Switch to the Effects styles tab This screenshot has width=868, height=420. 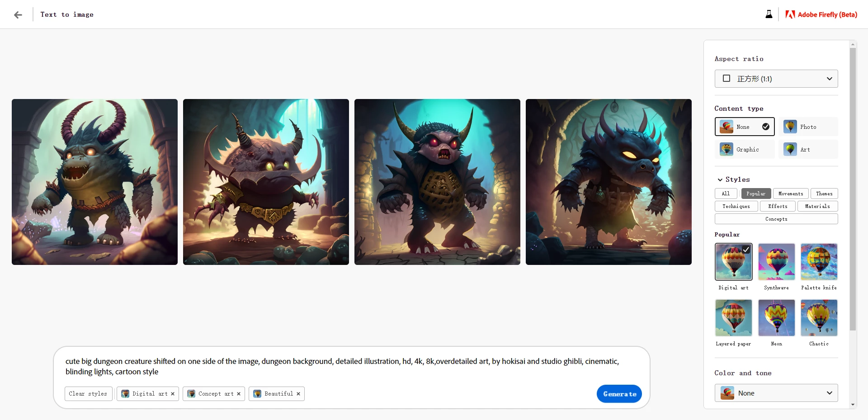[778, 206]
